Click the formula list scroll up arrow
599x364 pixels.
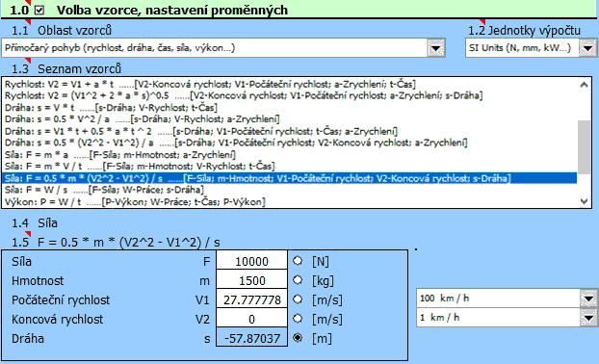[x=585, y=85]
